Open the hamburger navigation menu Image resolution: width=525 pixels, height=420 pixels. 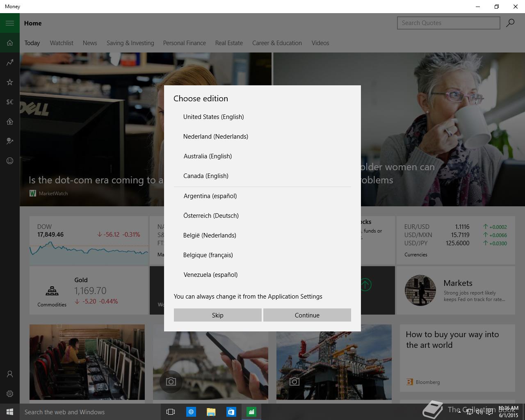click(10, 23)
